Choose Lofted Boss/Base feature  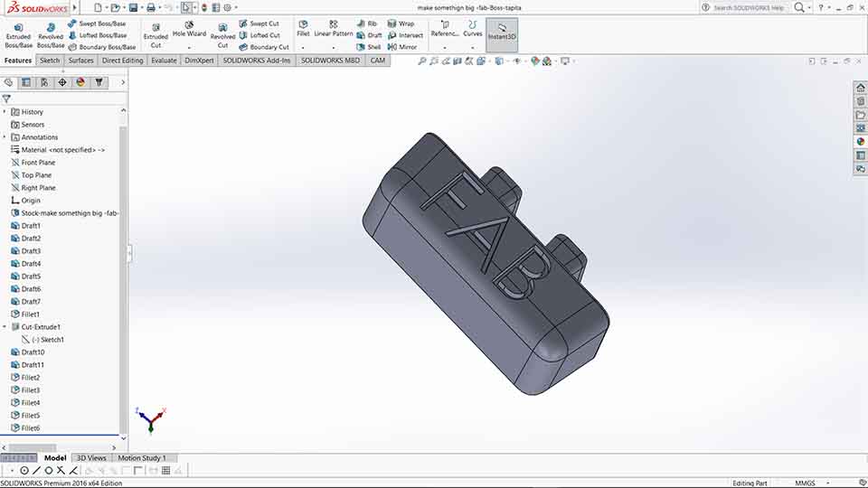pos(98,35)
